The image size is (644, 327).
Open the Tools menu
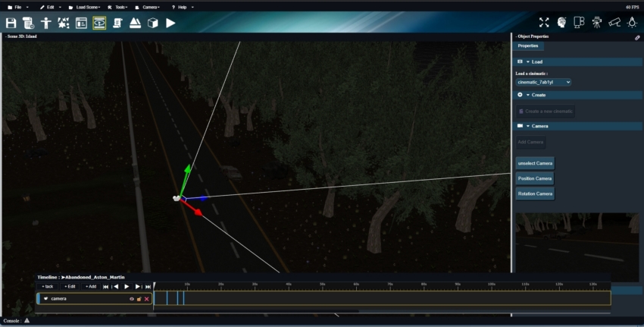pos(117,7)
